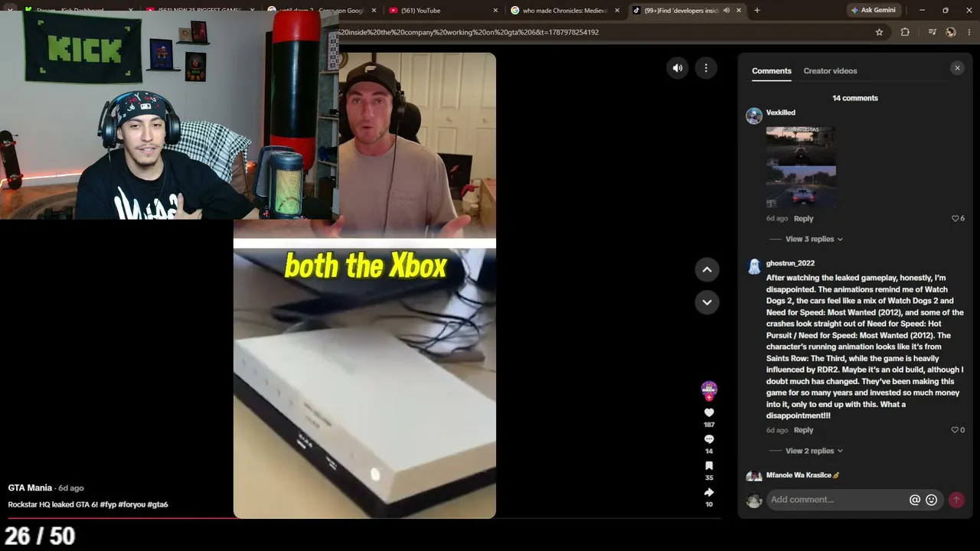Viewport: 980px width, 551px height.
Task: Open Vexkilled's profile avatar
Action: coord(754,116)
